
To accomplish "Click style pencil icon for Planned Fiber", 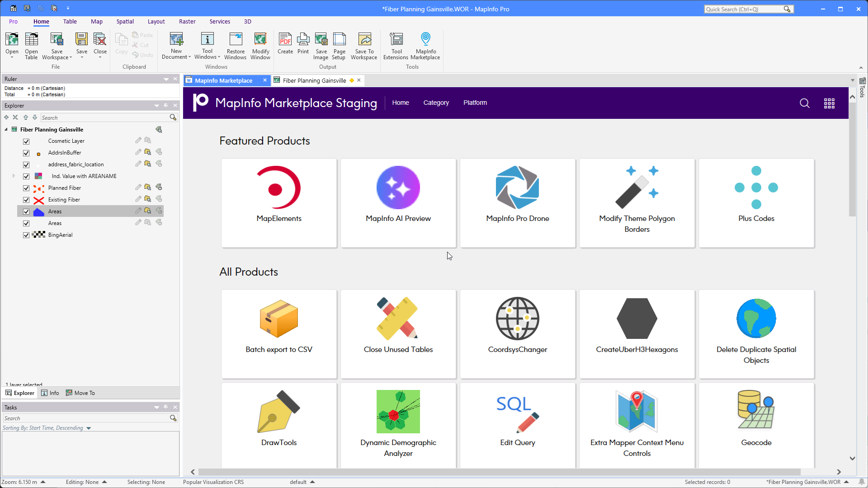I will (138, 187).
